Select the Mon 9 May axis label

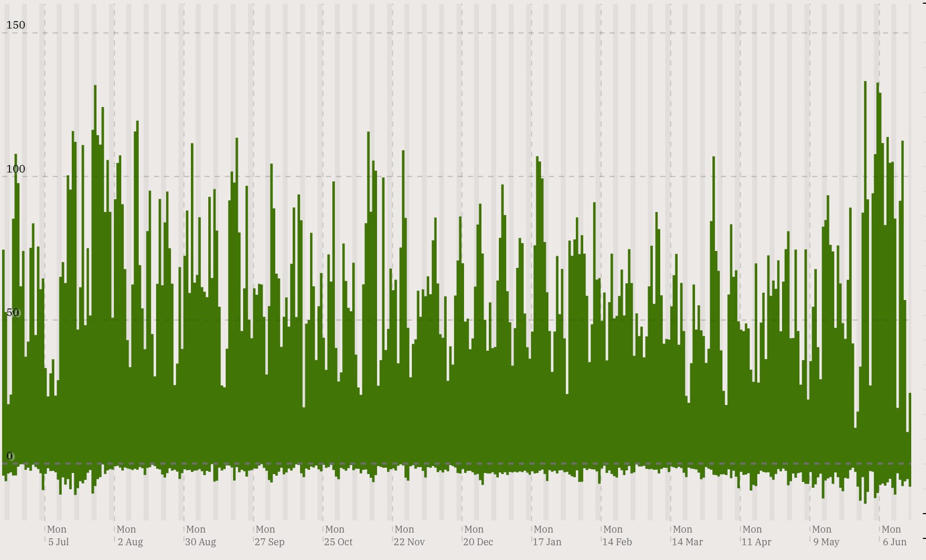click(x=826, y=535)
